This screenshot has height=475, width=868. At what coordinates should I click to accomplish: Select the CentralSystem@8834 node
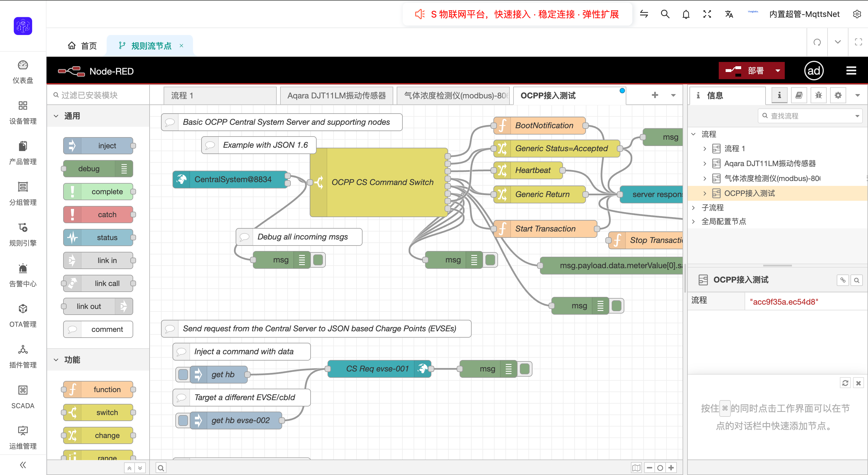pyautogui.click(x=230, y=179)
